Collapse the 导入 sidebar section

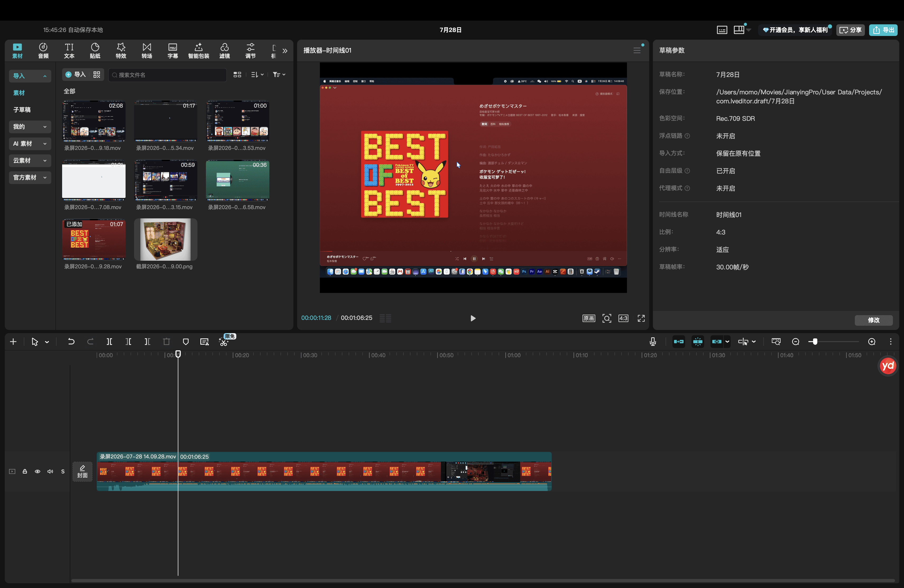pyautogui.click(x=30, y=76)
